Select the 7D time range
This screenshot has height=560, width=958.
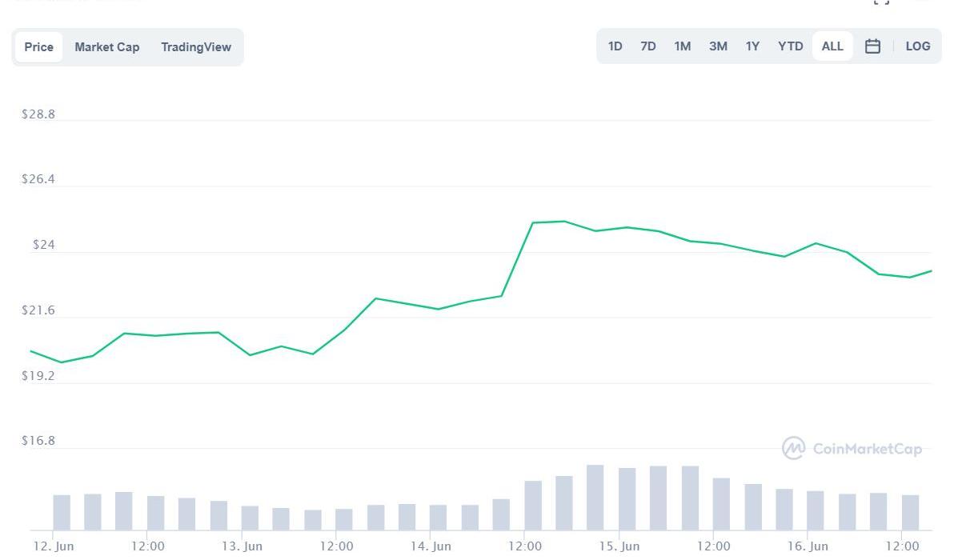coord(648,46)
